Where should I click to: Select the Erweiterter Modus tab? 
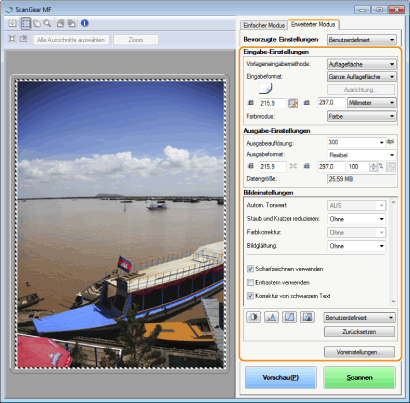(x=313, y=24)
